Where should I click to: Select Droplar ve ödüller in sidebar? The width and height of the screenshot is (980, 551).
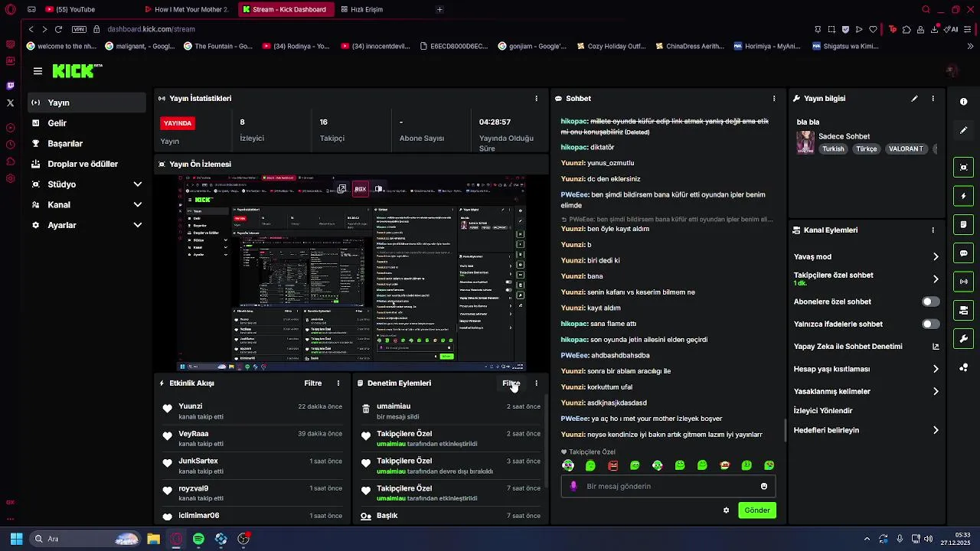[87, 165]
